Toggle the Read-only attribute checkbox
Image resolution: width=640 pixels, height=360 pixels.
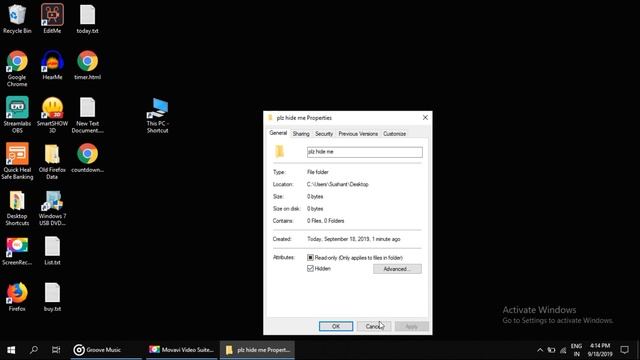pyautogui.click(x=310, y=258)
